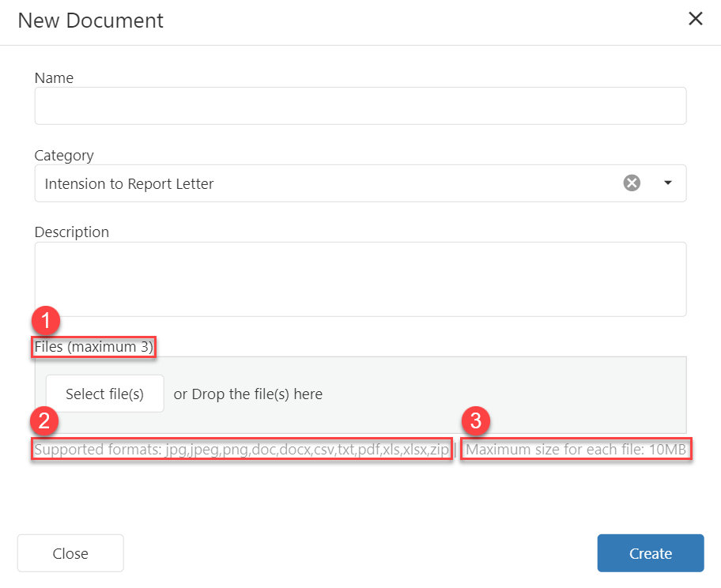This screenshot has width=721, height=588.
Task: Click the Category field label
Action: [x=64, y=156]
